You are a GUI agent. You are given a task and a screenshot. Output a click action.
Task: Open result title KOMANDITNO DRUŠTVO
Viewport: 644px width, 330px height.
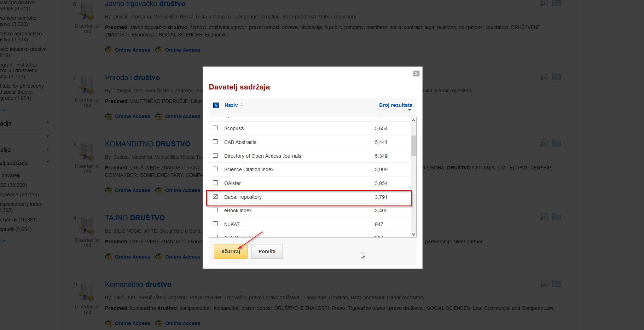point(147,144)
